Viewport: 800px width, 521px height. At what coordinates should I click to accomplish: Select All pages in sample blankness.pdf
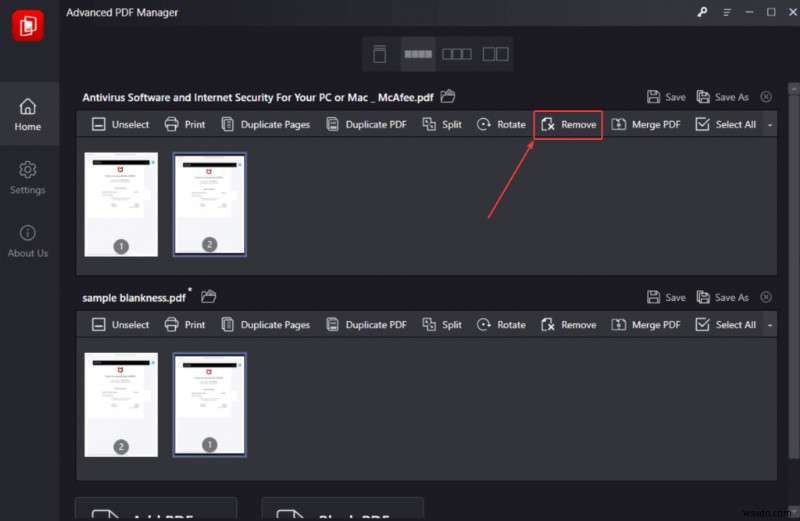[x=726, y=325]
